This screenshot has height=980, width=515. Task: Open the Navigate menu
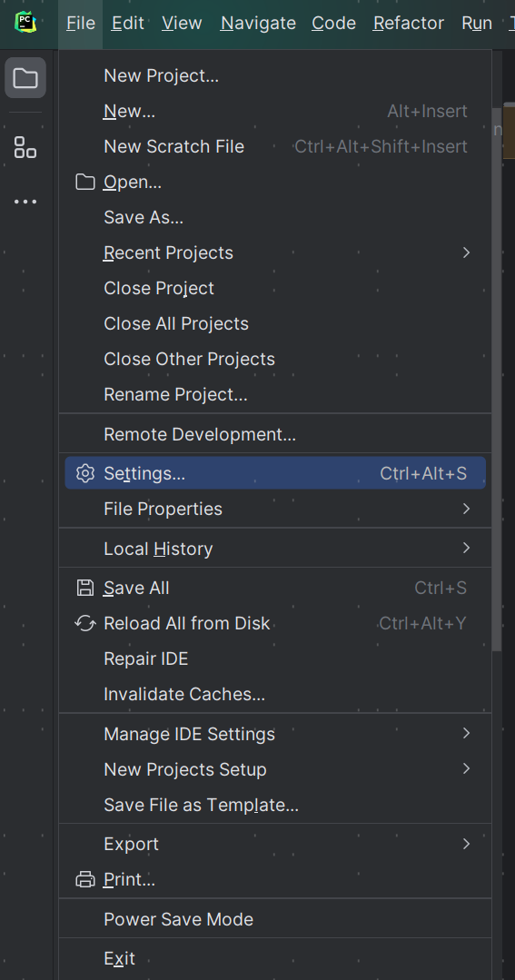(x=258, y=23)
